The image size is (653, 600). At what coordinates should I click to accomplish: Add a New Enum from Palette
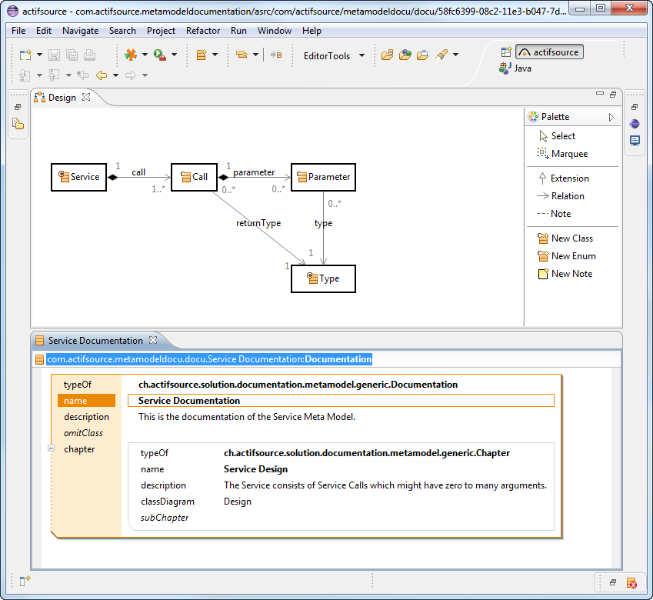click(571, 256)
